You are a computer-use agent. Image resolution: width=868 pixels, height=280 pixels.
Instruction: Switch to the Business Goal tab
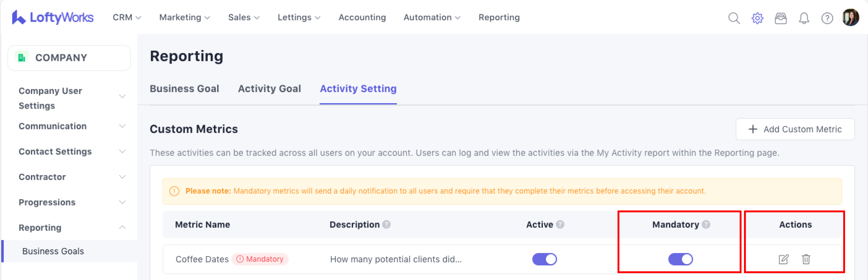coord(184,88)
